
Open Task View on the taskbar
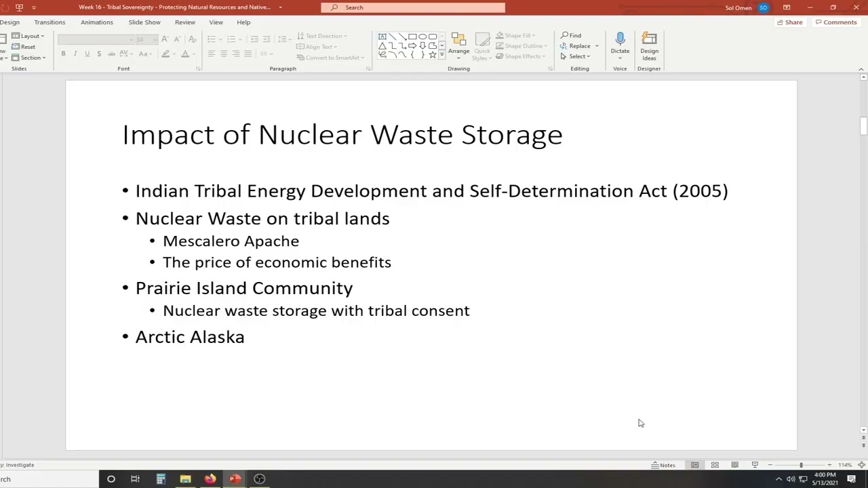pyautogui.click(x=135, y=479)
